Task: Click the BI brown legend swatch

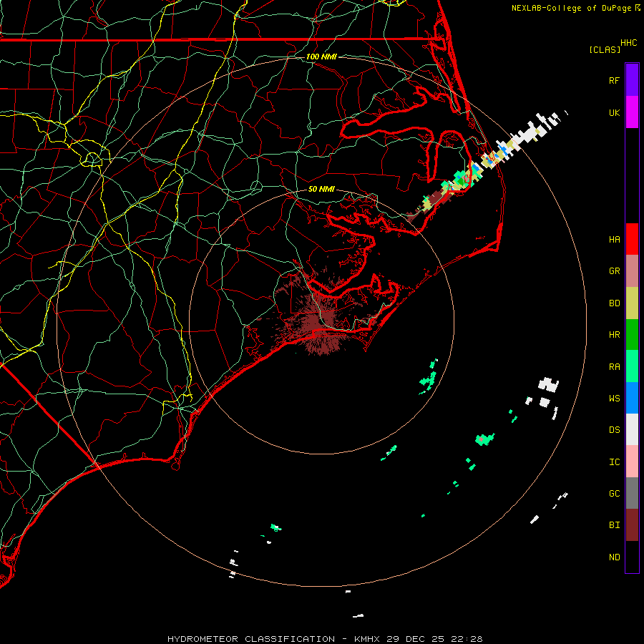Action: point(632,525)
